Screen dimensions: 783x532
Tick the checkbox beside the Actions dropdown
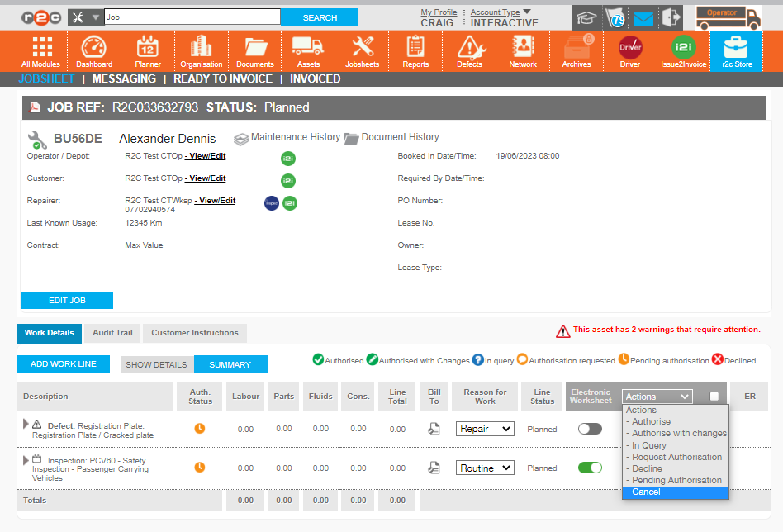[x=715, y=396]
